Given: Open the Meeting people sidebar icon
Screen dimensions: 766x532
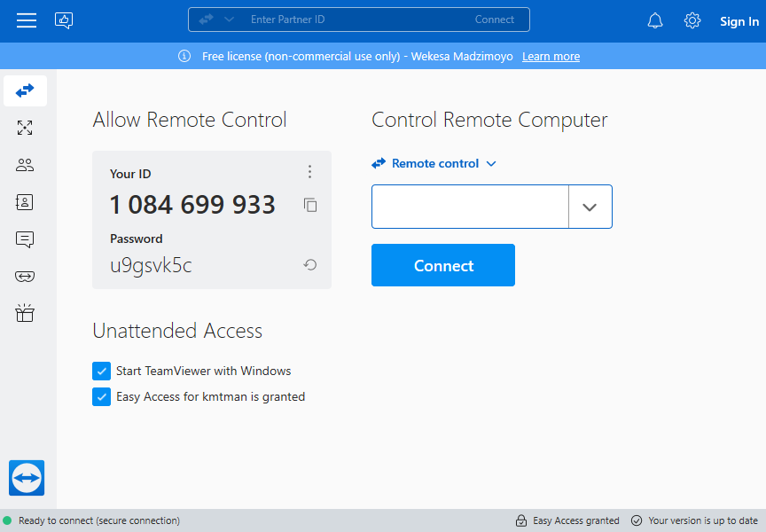Looking at the screenshot, I should 25,165.
